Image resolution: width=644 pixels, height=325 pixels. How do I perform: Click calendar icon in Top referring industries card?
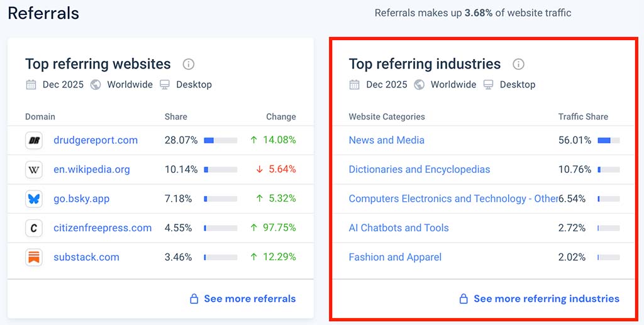355,85
